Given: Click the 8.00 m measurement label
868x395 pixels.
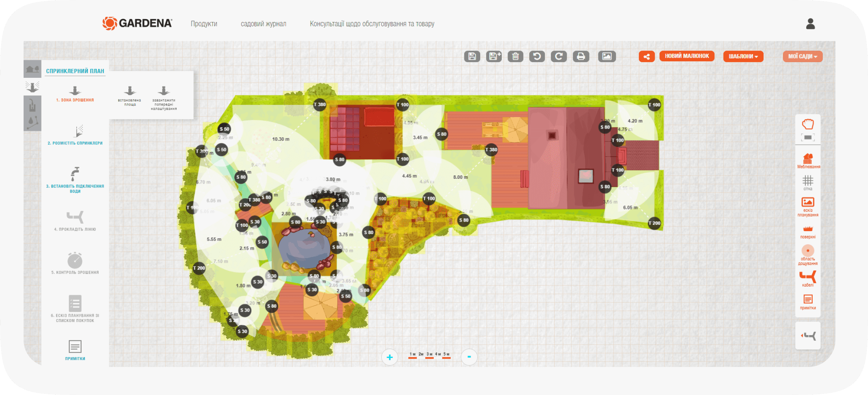Looking at the screenshot, I should [460, 177].
